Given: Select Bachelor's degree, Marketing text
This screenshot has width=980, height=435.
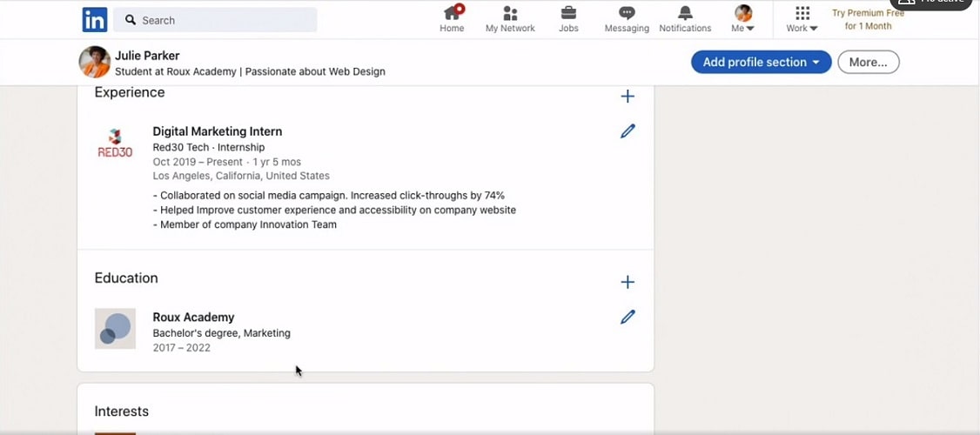Looking at the screenshot, I should [222, 333].
